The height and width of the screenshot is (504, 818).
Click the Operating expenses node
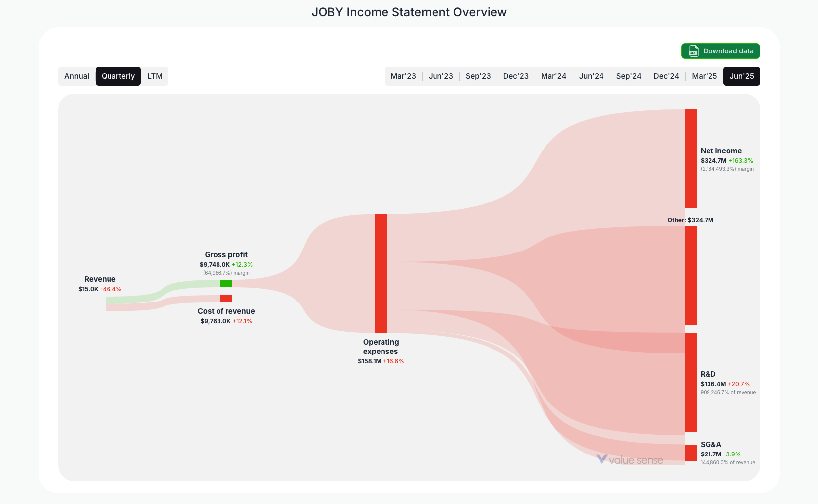[x=381, y=274]
